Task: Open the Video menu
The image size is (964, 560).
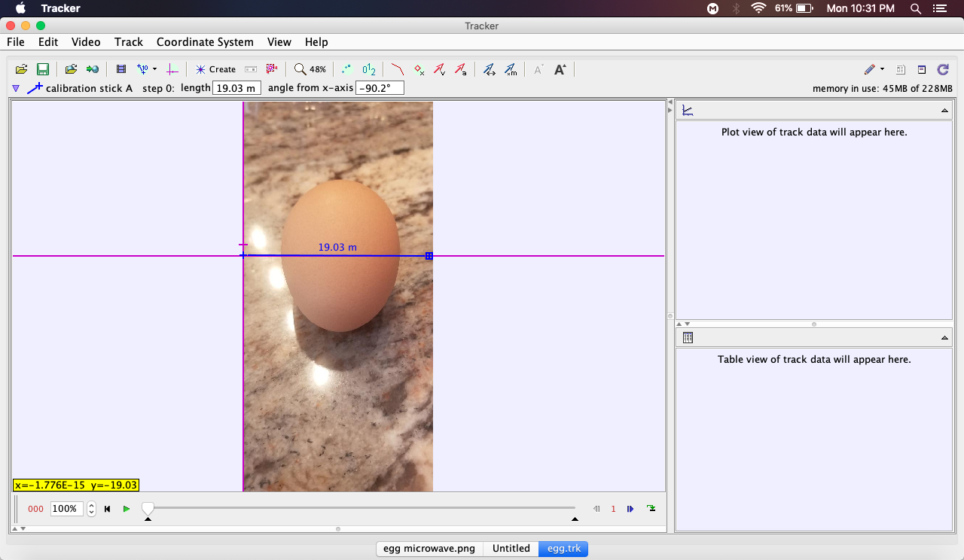Action: tap(86, 42)
